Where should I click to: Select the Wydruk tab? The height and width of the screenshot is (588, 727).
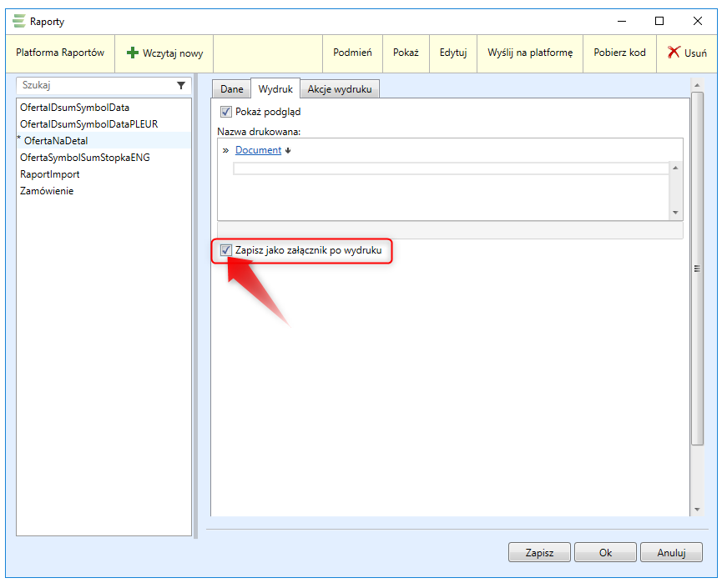pos(275,89)
